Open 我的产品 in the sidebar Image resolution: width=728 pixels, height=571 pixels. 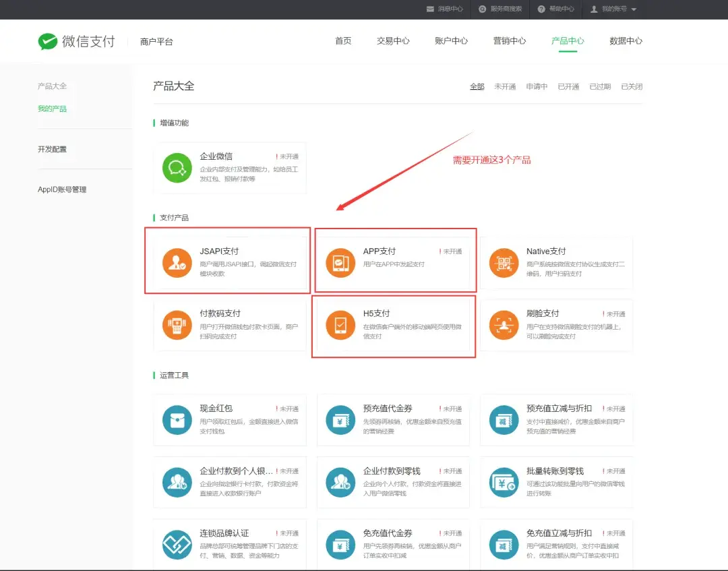[x=52, y=108]
